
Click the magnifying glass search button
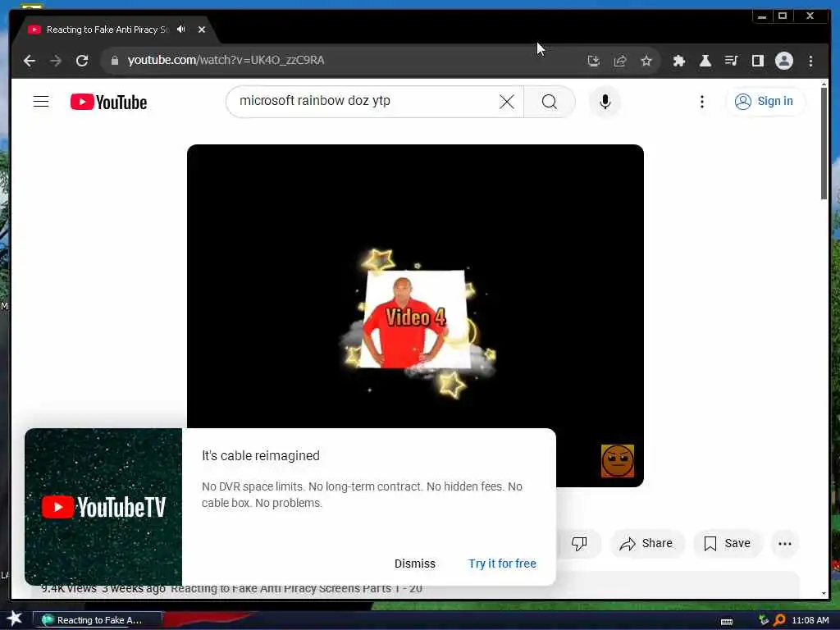pyautogui.click(x=549, y=101)
